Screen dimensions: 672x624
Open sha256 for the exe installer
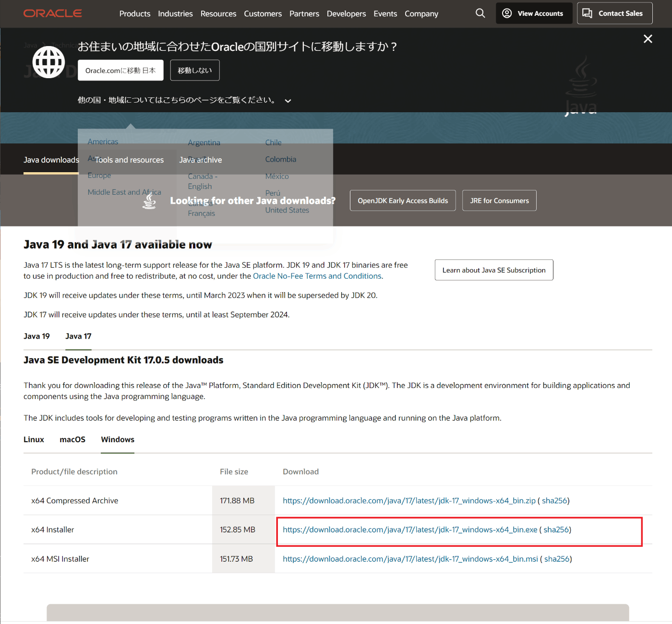coord(556,530)
